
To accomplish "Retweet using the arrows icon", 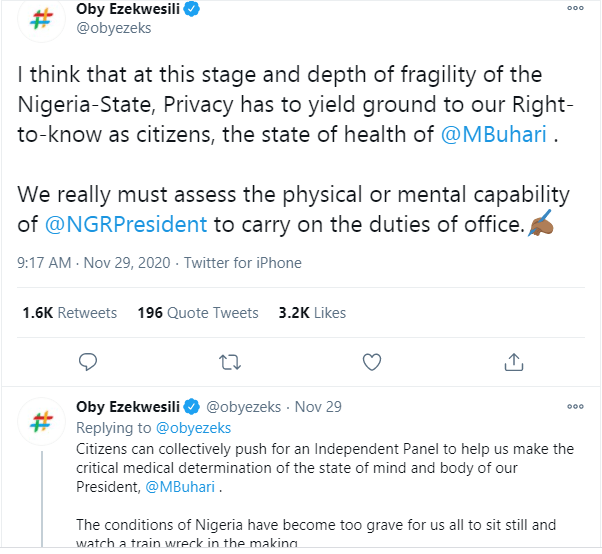I will click(x=230, y=360).
